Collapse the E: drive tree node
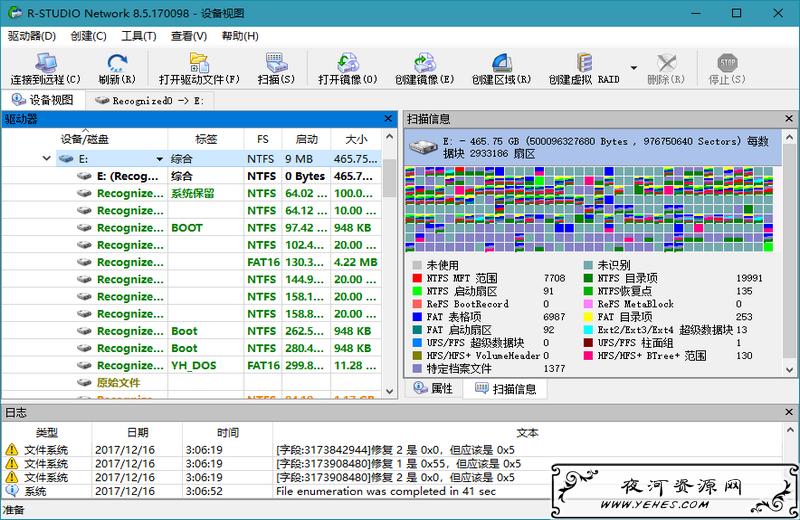The height and width of the screenshot is (520, 800). (46, 159)
